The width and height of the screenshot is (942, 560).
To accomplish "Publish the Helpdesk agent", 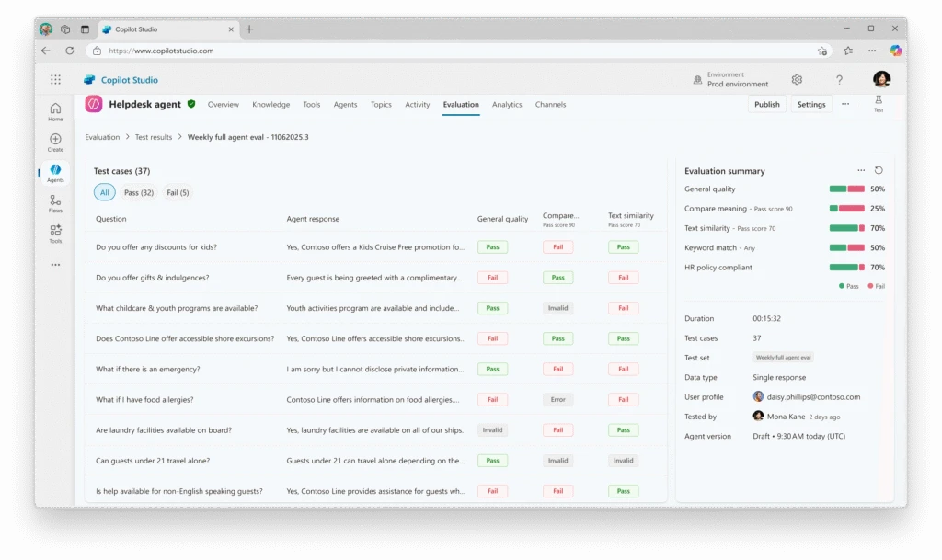I will pyautogui.click(x=766, y=104).
